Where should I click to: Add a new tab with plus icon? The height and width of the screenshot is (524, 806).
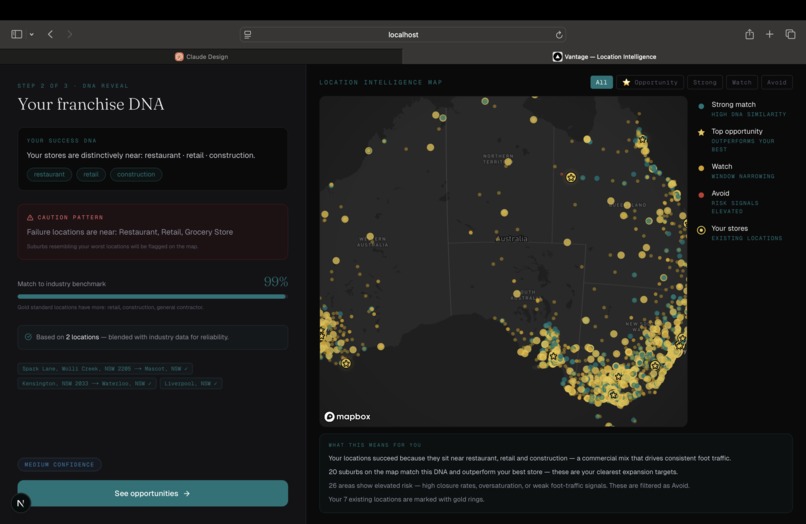(x=770, y=34)
